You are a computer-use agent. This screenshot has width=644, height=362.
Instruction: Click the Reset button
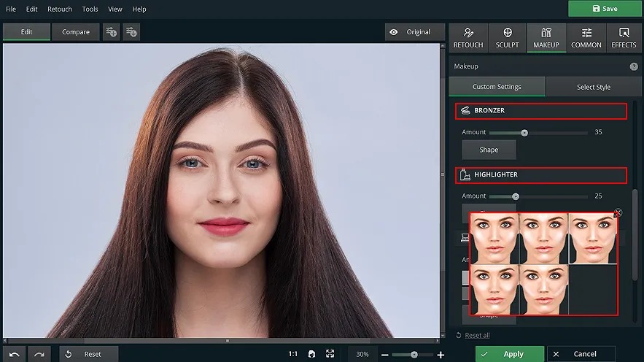89,354
